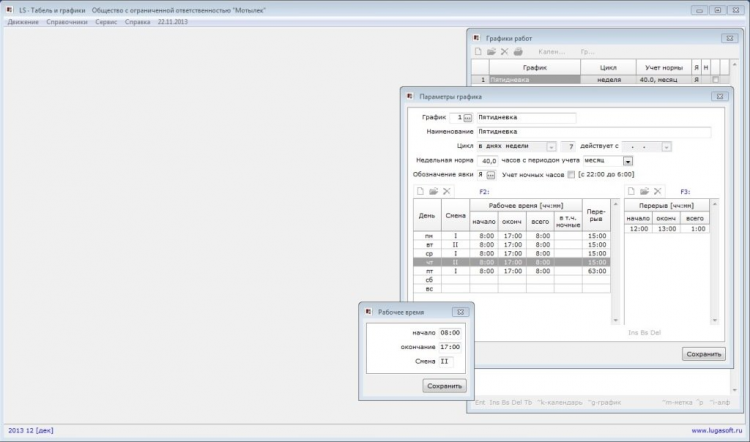Toggle checkbox in Пятидневка row of Графики работ
The image size is (750, 442).
point(716,80)
